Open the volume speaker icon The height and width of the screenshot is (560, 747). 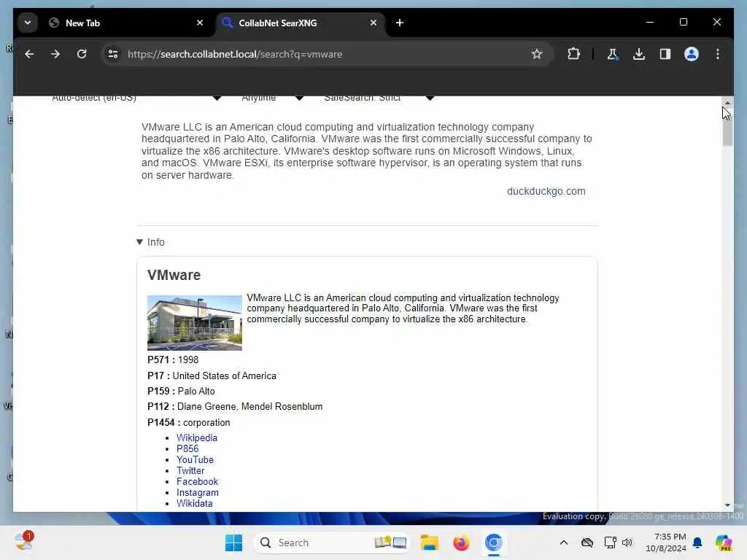[627, 542]
